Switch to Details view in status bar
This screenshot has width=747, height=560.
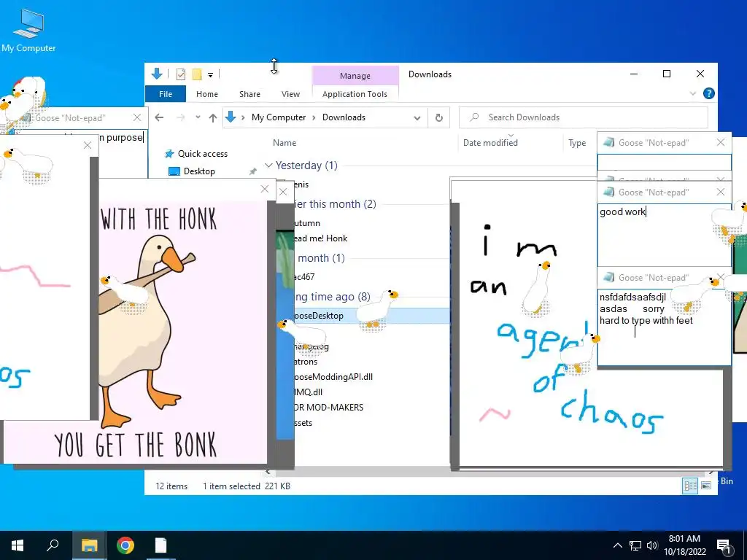click(x=690, y=485)
